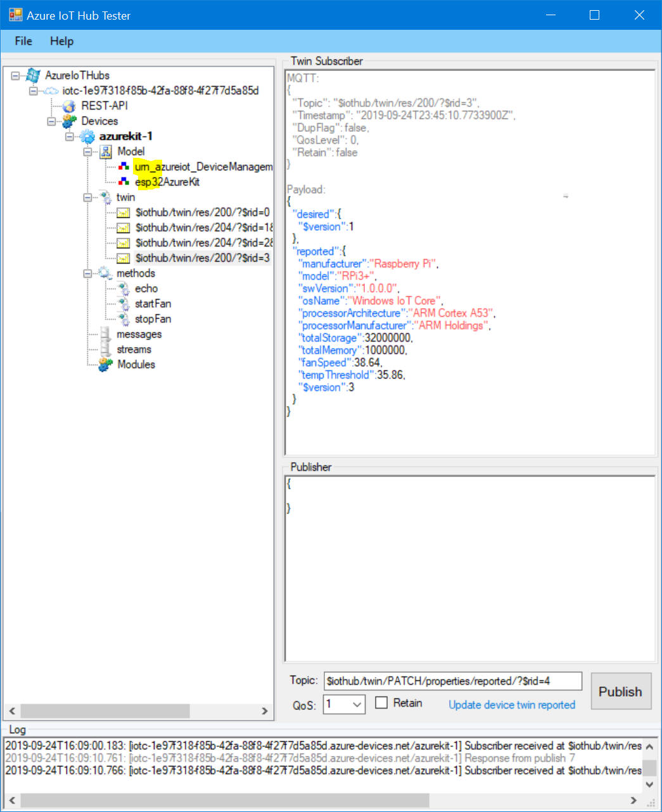Click the "manufacturer":"Raspberry Pi" payload line
Screen dimensions: 662x812
pos(368,264)
